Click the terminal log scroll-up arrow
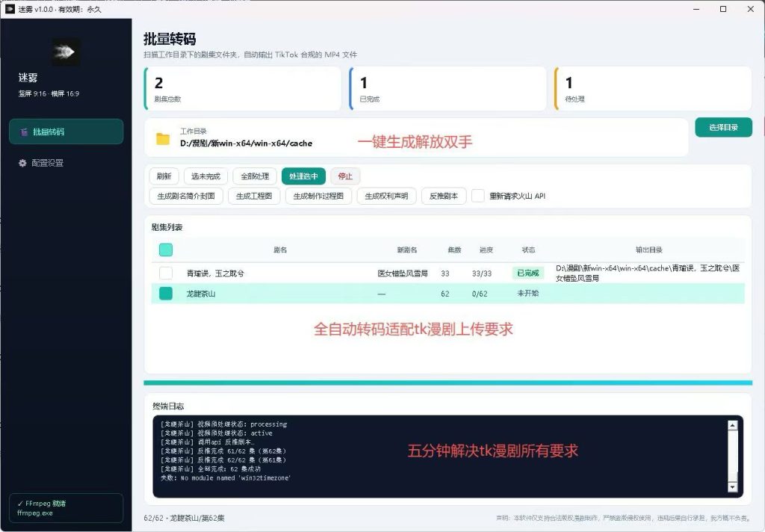765x532 pixels. pyautogui.click(x=732, y=425)
